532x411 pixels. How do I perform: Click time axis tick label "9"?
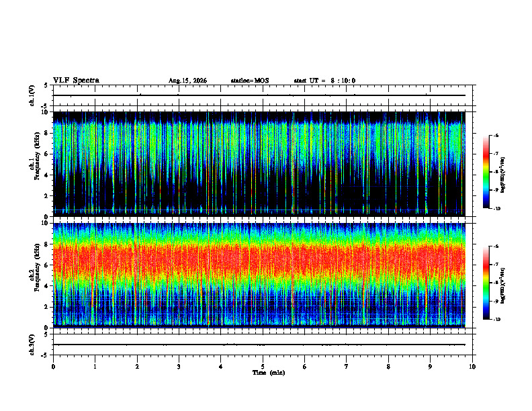[430, 367]
